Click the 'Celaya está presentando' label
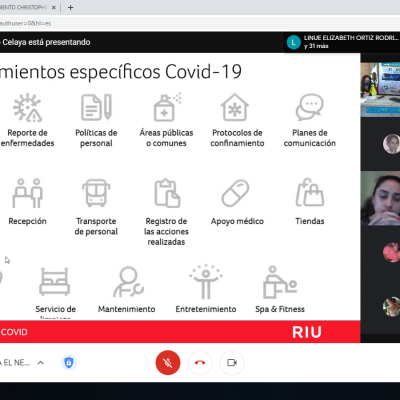 pos(46,42)
